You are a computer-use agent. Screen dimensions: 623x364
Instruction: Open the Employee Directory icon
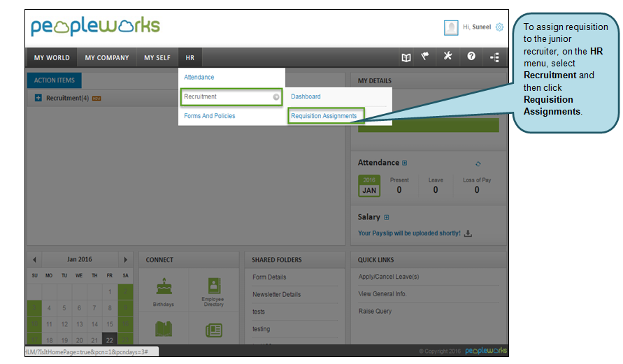(214, 286)
